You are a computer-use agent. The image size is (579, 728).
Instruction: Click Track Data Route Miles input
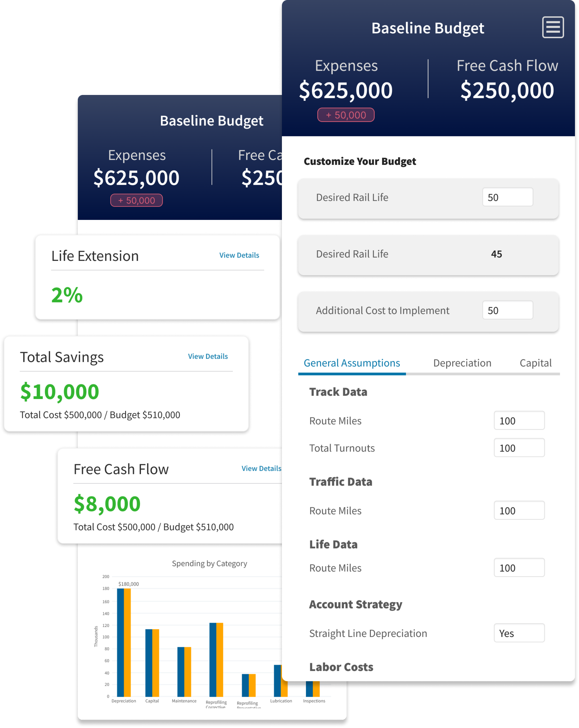pos(519,421)
